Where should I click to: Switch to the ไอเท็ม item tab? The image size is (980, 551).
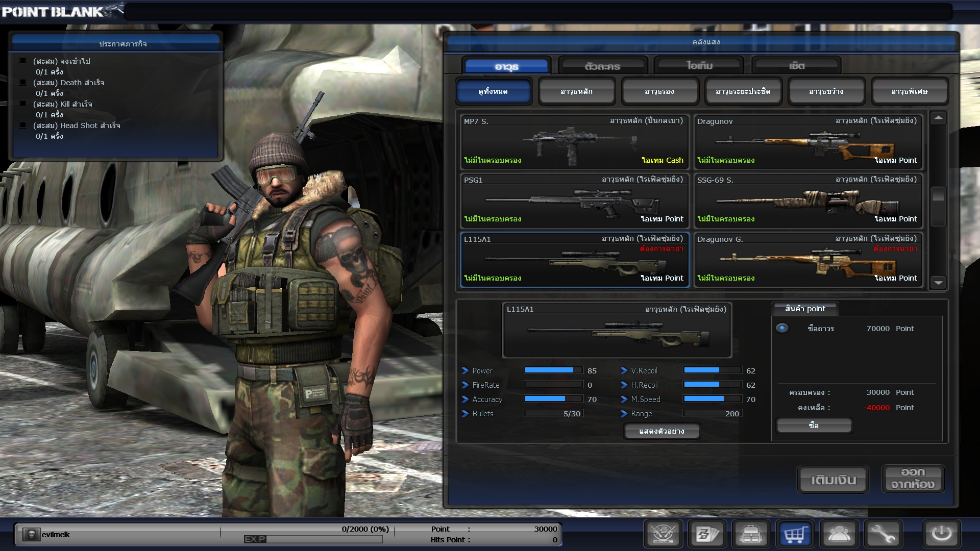pyautogui.click(x=699, y=66)
